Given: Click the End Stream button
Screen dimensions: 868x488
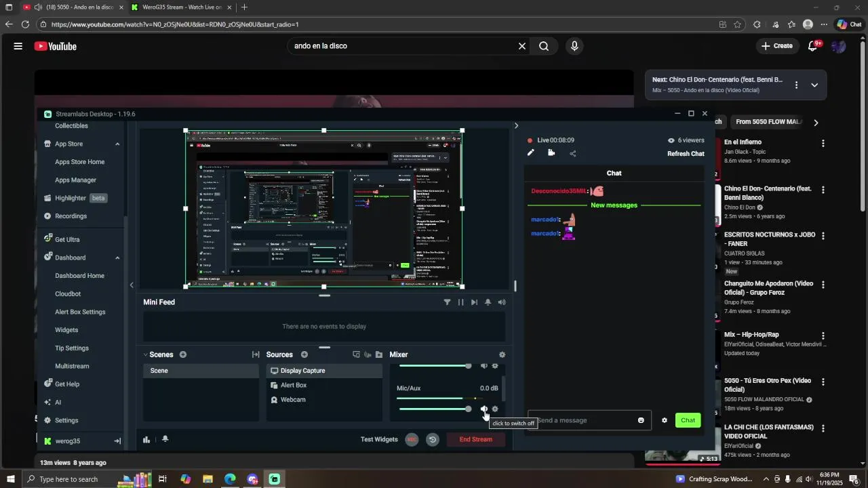Looking at the screenshot, I should point(476,439).
